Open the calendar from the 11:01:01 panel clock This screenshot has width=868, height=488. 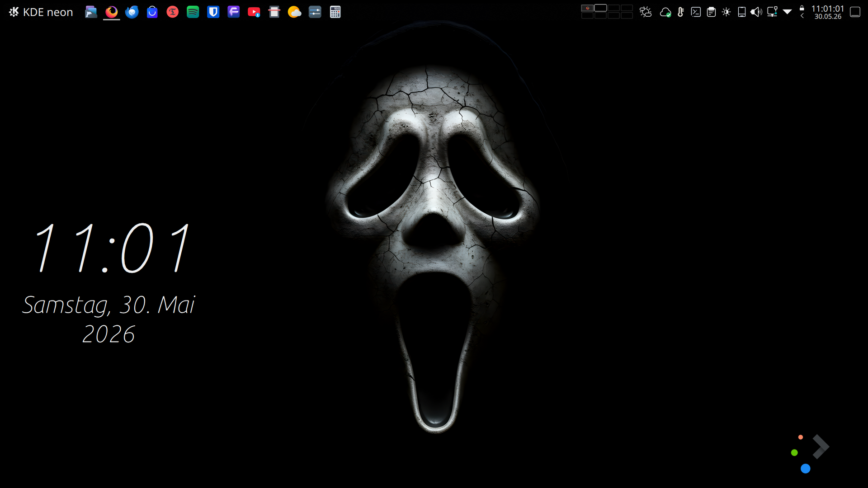(828, 12)
